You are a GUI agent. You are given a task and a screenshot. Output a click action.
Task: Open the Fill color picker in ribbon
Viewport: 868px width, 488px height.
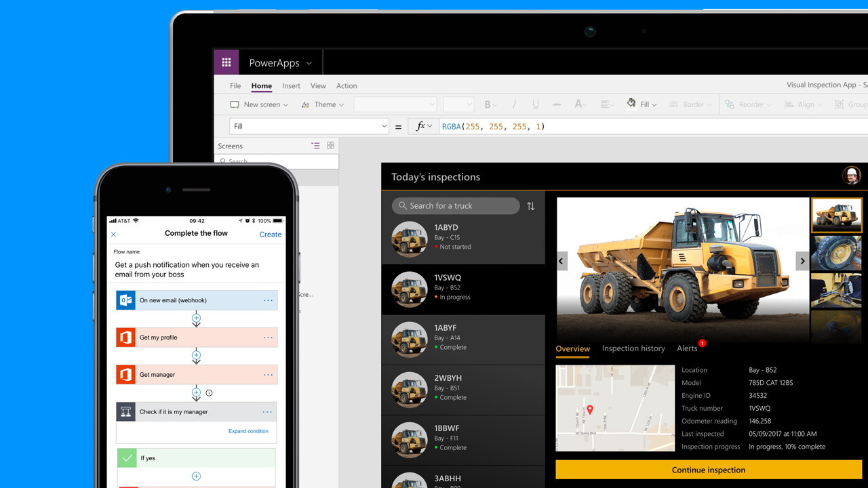coord(642,104)
